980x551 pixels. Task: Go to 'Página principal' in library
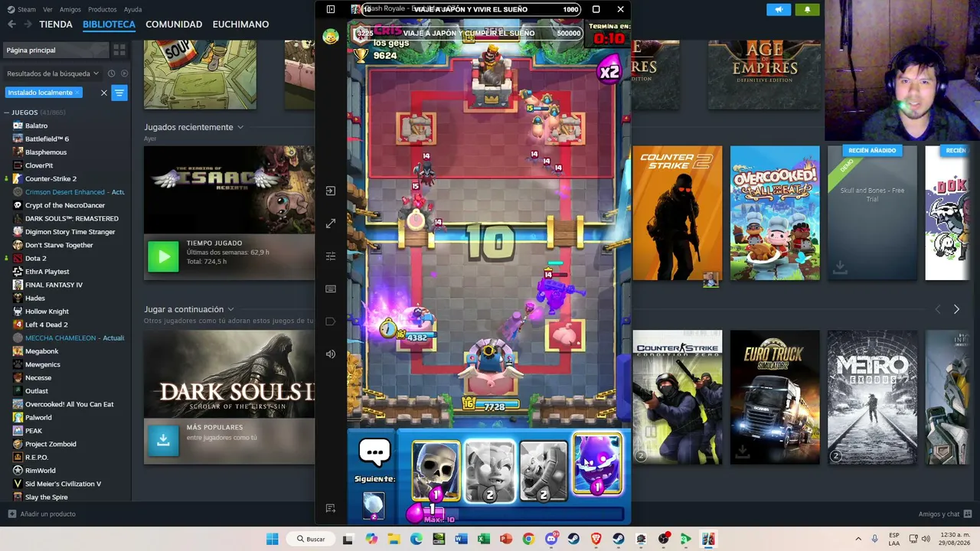coord(55,51)
